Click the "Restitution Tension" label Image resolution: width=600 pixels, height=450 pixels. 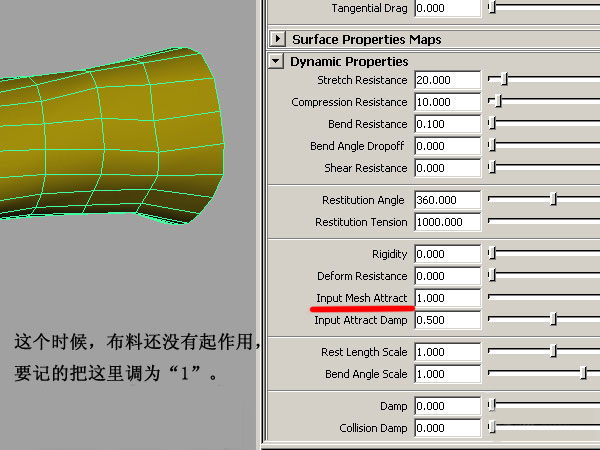point(361,222)
